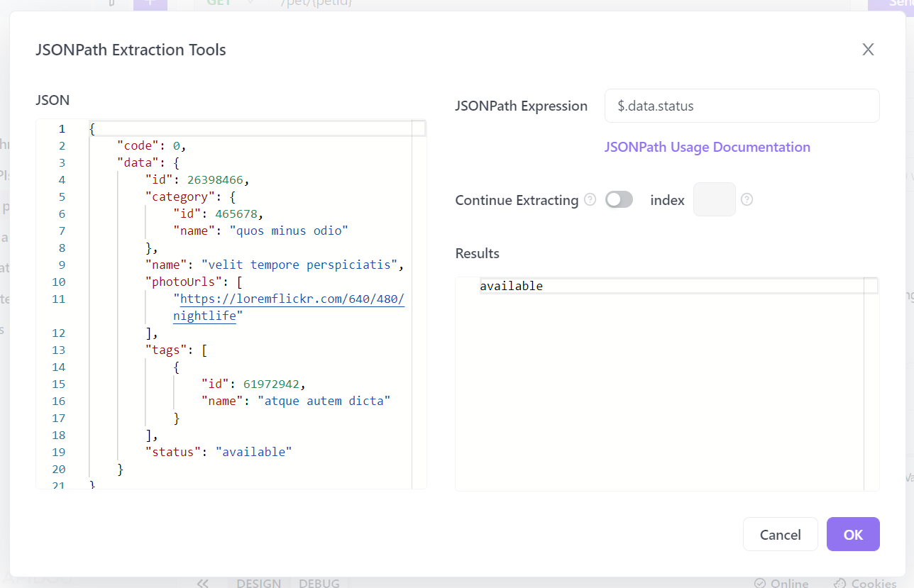
Task: Open the JSONPath Usage Documentation link
Action: pyautogui.click(x=707, y=147)
